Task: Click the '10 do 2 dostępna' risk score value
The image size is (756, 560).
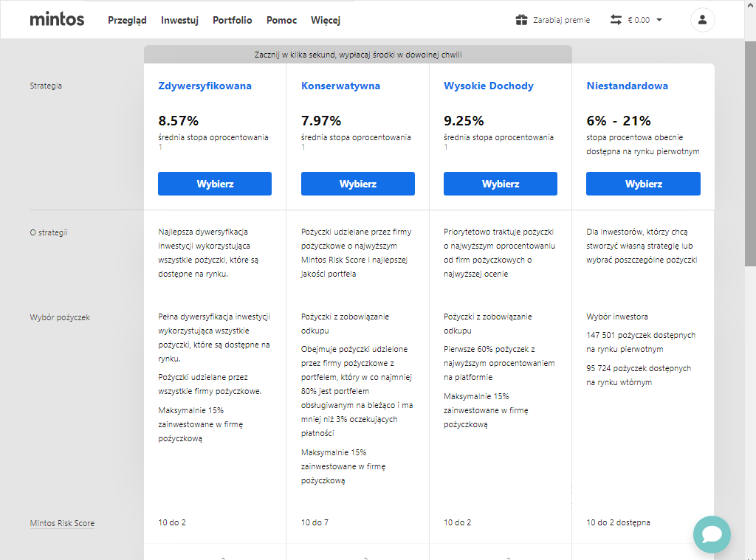Action: click(x=618, y=522)
